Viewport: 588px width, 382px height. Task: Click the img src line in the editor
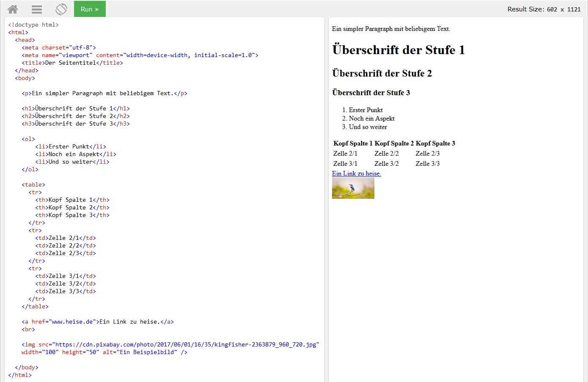169,344
